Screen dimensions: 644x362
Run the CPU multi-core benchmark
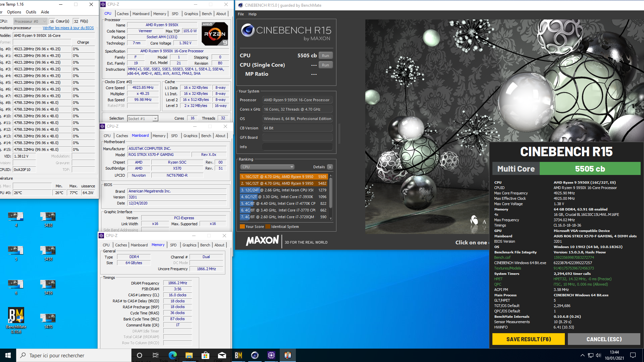325,56
